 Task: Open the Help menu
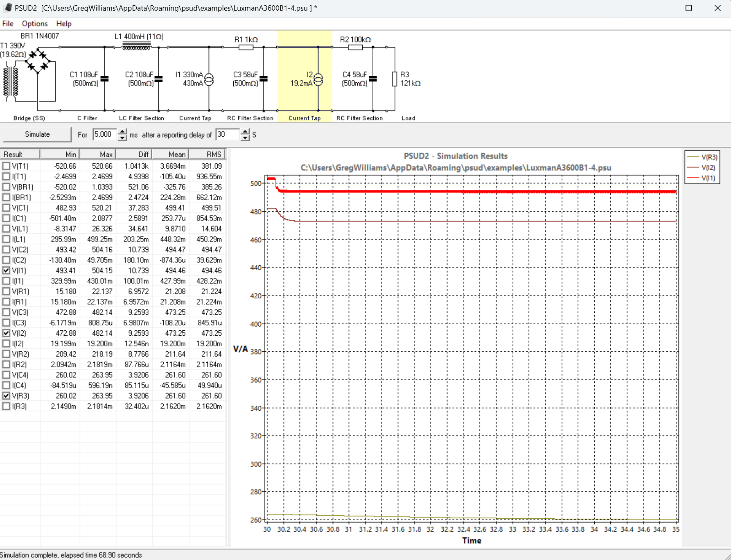point(64,24)
